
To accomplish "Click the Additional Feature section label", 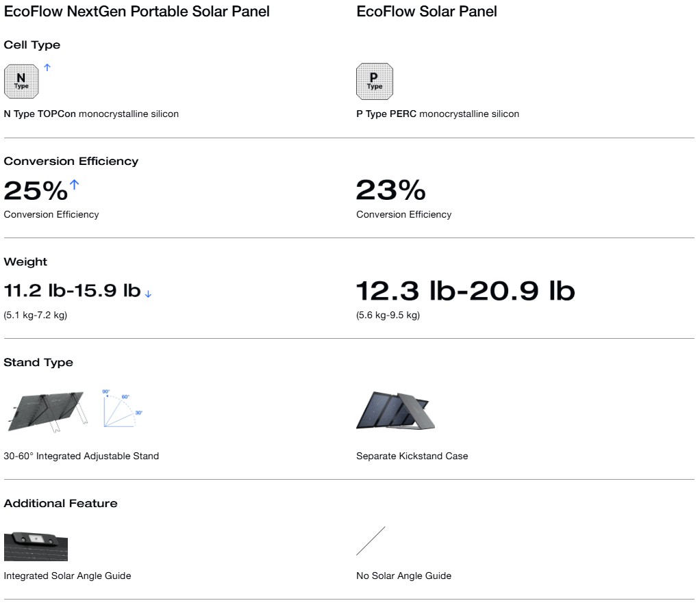I will point(61,503).
